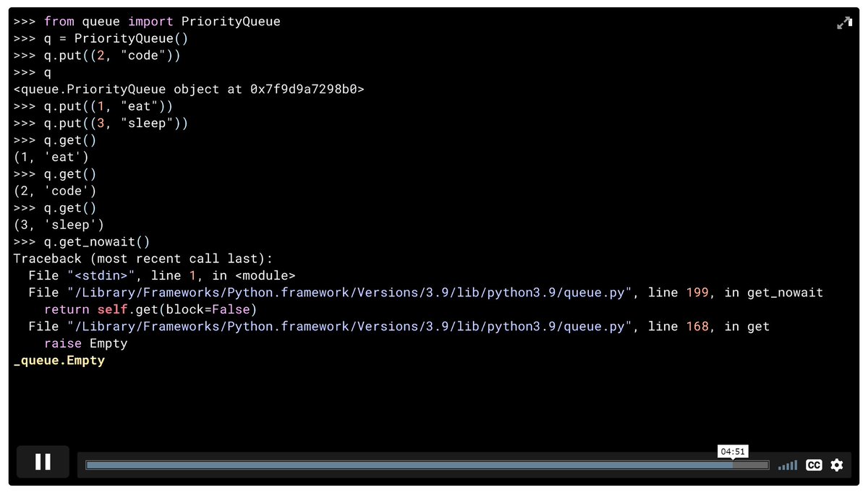868x495 pixels.
Task: Seek within the video progress bar
Action: tap(427, 465)
